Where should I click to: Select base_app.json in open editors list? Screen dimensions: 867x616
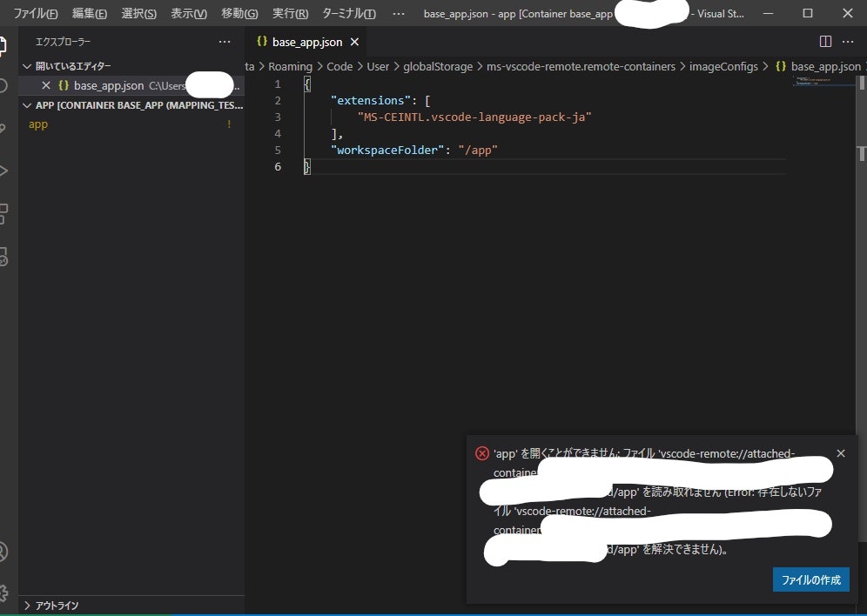(x=131, y=85)
